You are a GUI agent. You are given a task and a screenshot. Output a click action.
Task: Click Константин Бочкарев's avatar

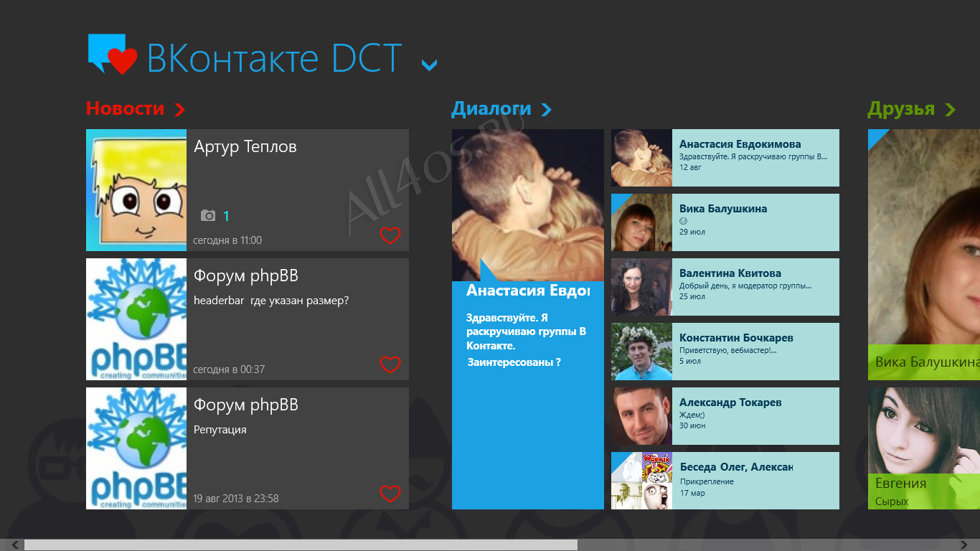[641, 352]
